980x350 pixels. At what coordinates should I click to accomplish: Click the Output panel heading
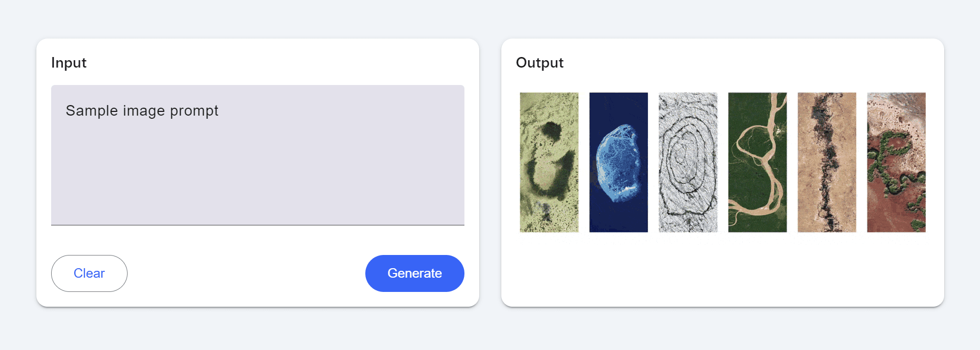pyautogui.click(x=540, y=63)
